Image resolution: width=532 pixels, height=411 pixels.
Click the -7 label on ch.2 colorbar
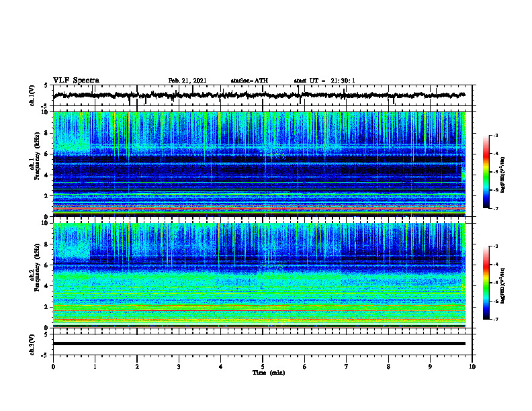(496, 319)
